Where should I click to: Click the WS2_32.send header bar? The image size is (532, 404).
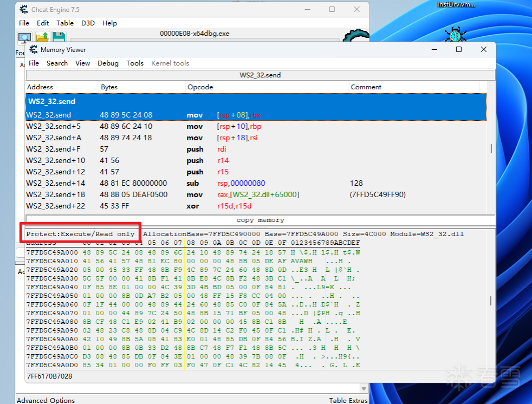[x=260, y=75]
